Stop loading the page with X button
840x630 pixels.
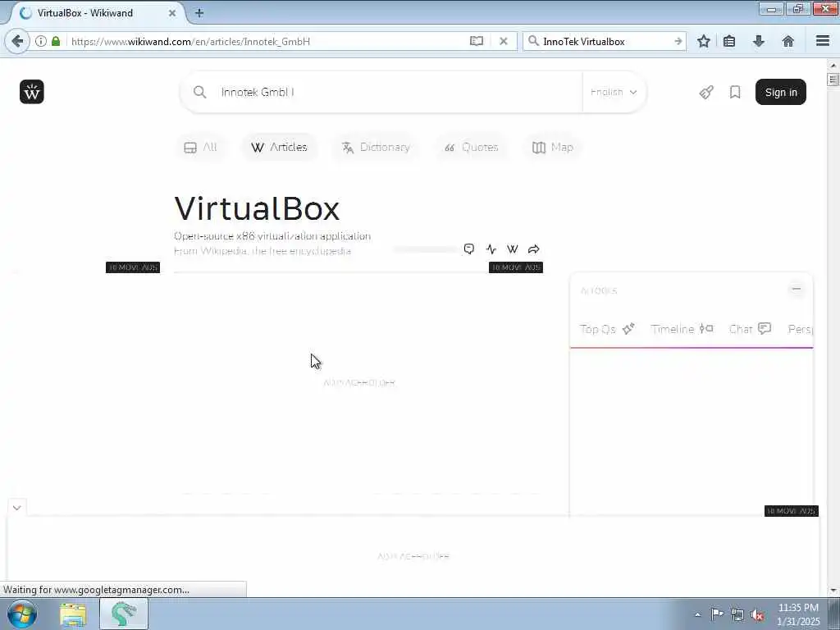click(x=504, y=41)
